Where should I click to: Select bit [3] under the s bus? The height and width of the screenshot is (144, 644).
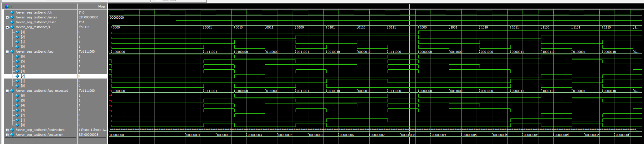pyautogui.click(x=23, y=32)
